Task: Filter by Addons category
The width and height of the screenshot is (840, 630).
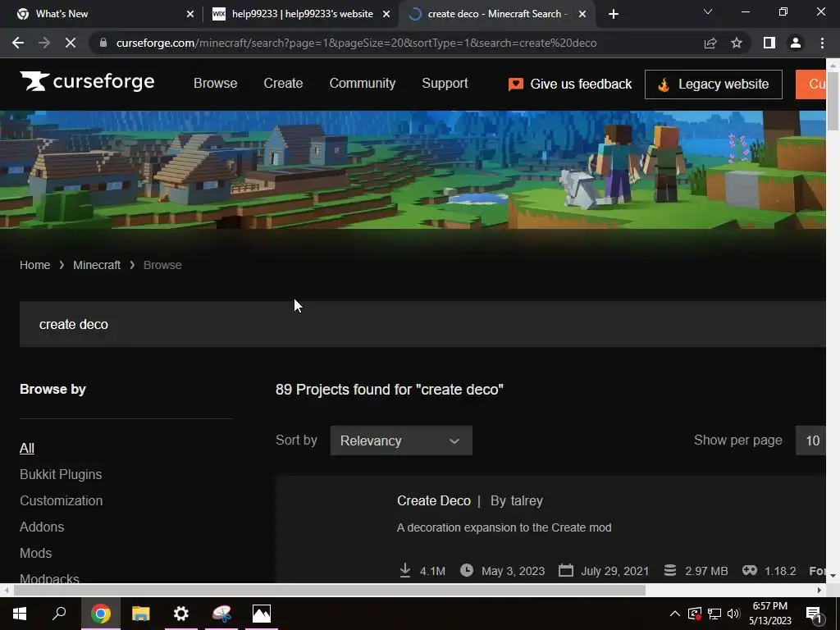Action: coord(42,527)
